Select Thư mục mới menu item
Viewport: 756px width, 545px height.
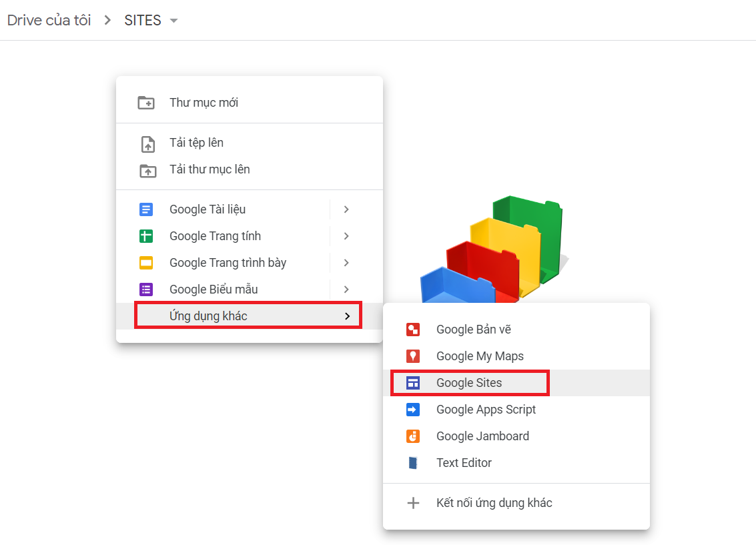250,103
